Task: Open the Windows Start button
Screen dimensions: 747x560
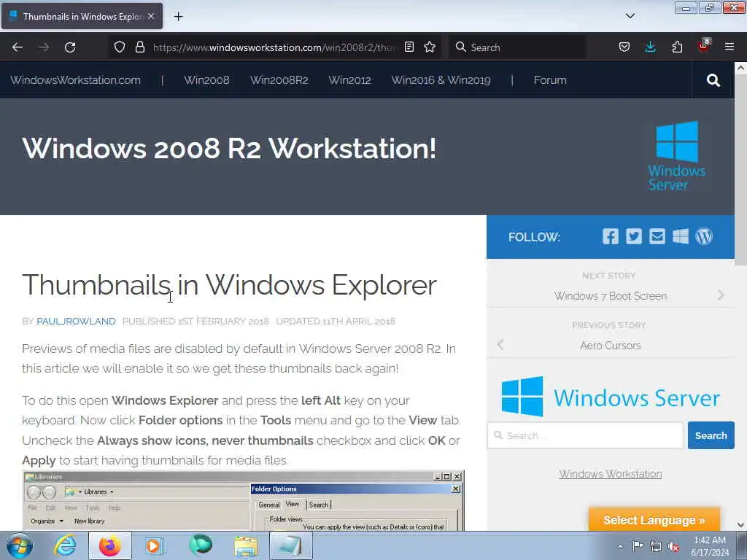Action: pyautogui.click(x=20, y=545)
